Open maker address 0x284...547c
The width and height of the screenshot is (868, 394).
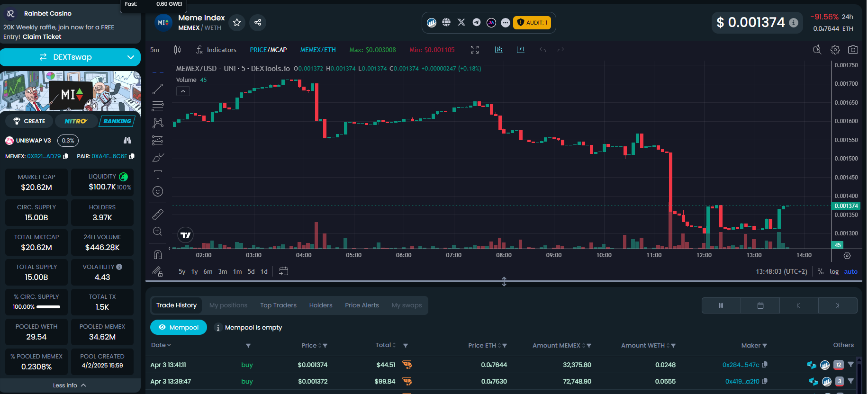tap(741, 365)
